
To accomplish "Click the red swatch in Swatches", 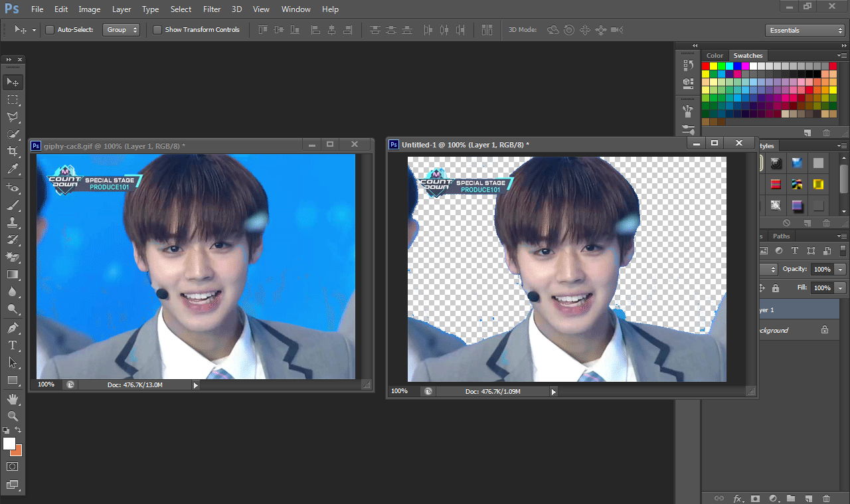I will 706,66.
